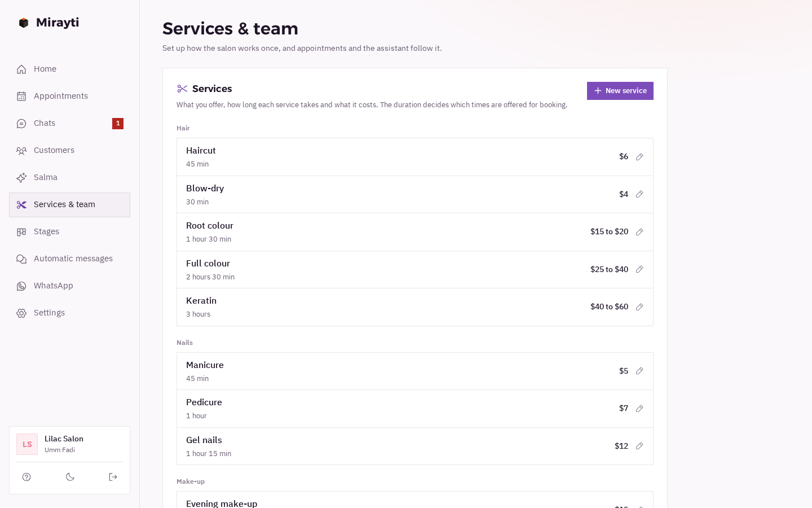812x508 pixels.
Task: Click the Root colour edit pencil
Action: (639, 232)
